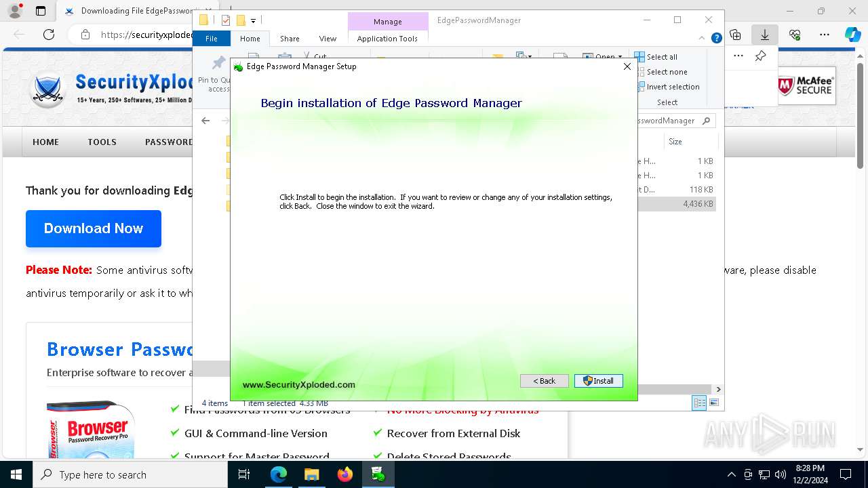The height and width of the screenshot is (488, 868).
Task: Open the quick access toolbar dropdown arrow
Action: click(x=253, y=21)
